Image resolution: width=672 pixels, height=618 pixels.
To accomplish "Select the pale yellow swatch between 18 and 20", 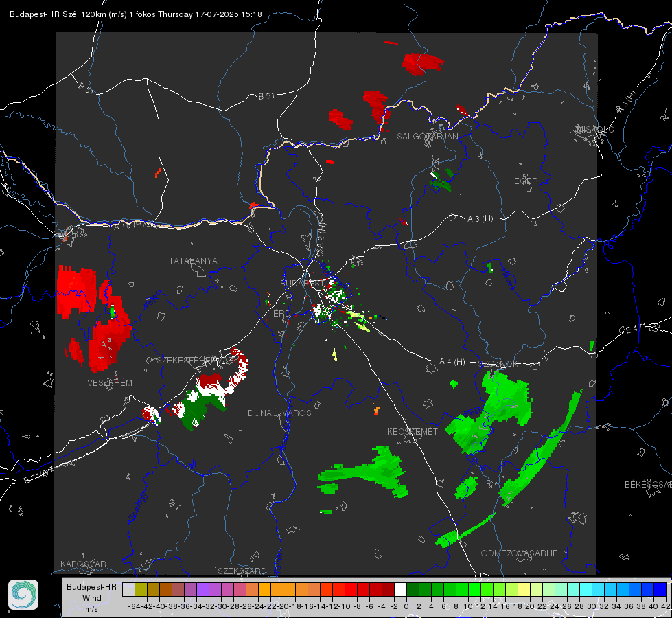I will pyautogui.click(x=524, y=589).
